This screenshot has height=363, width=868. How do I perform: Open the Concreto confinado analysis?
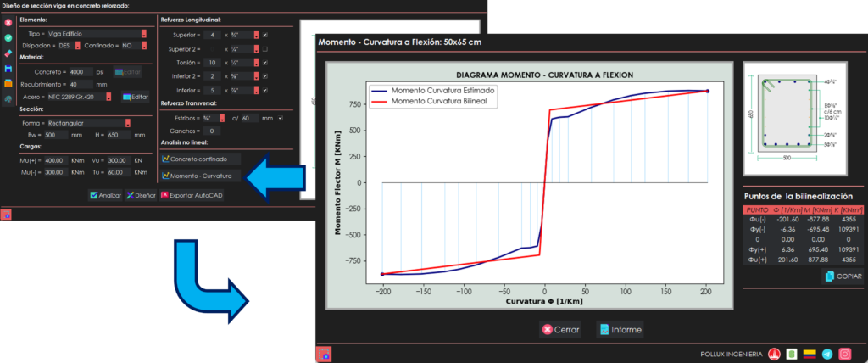[200, 159]
